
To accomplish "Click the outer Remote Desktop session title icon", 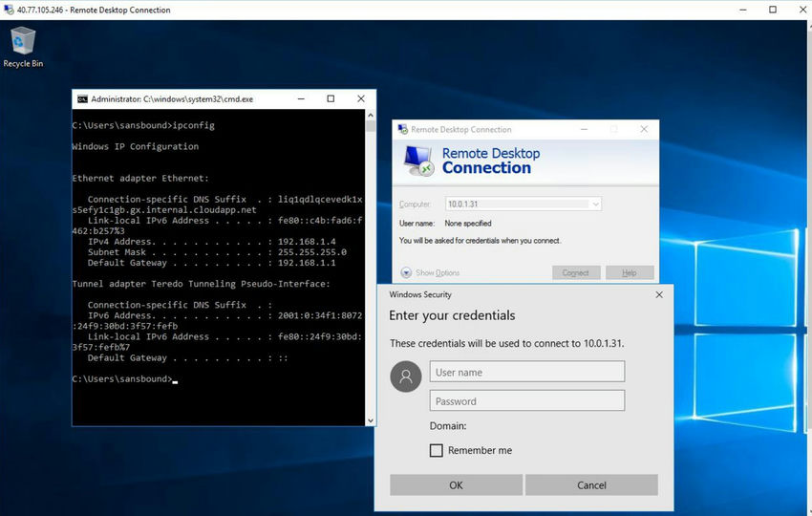I will click(x=9, y=10).
